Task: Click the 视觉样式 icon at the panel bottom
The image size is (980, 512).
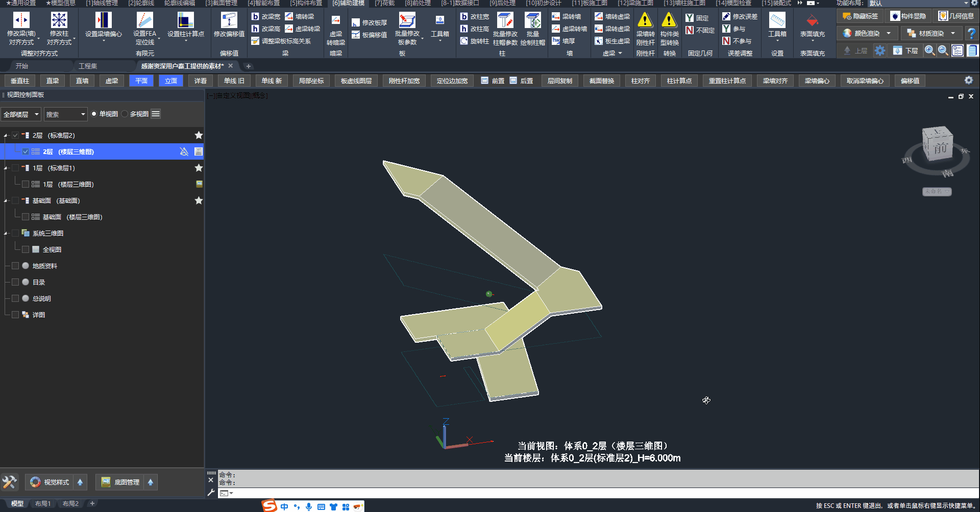Action: point(35,482)
